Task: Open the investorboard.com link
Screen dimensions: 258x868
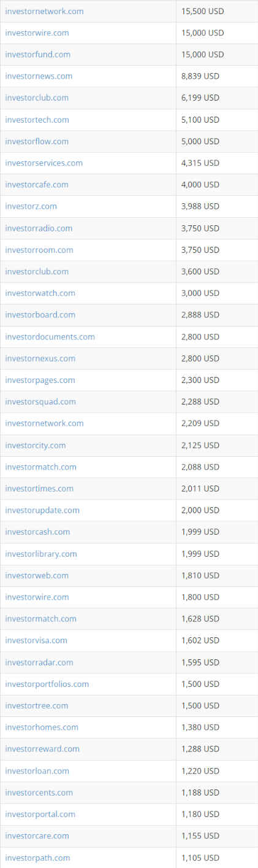Action: 40,315
